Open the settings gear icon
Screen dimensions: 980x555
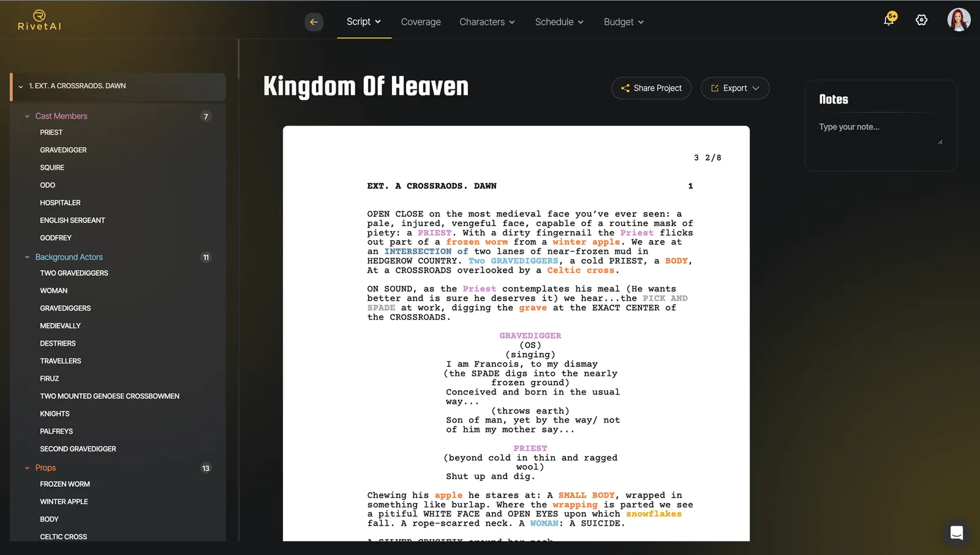pos(921,20)
